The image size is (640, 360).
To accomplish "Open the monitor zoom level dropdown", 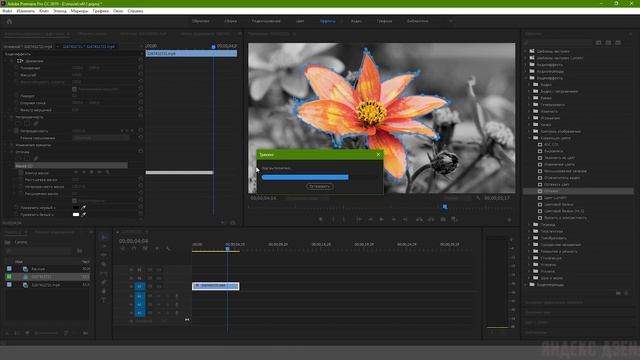I will pos(307,198).
